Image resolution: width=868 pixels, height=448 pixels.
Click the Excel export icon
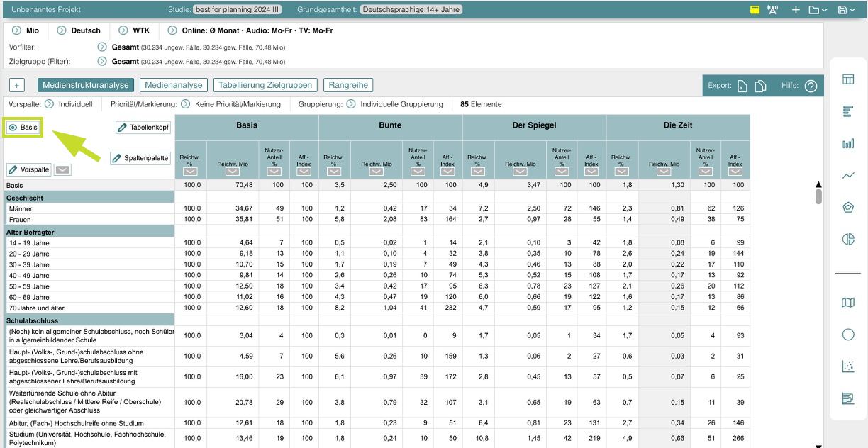point(742,86)
